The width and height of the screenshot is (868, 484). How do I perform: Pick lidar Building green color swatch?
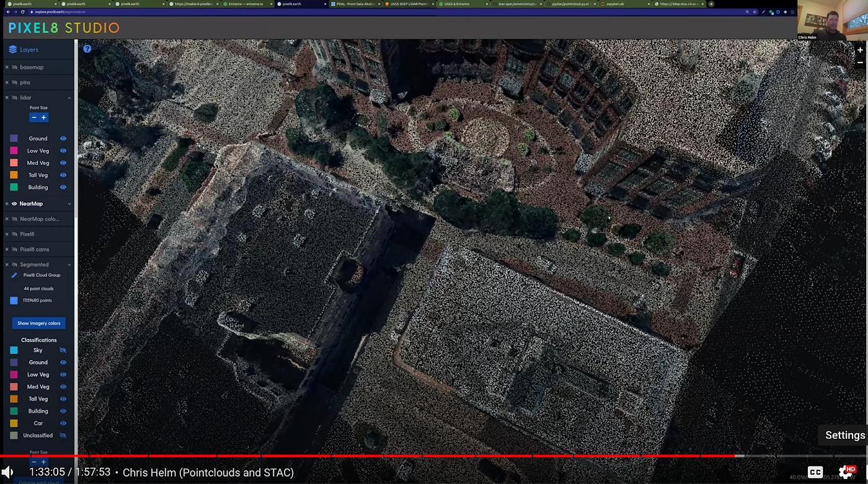14,188
